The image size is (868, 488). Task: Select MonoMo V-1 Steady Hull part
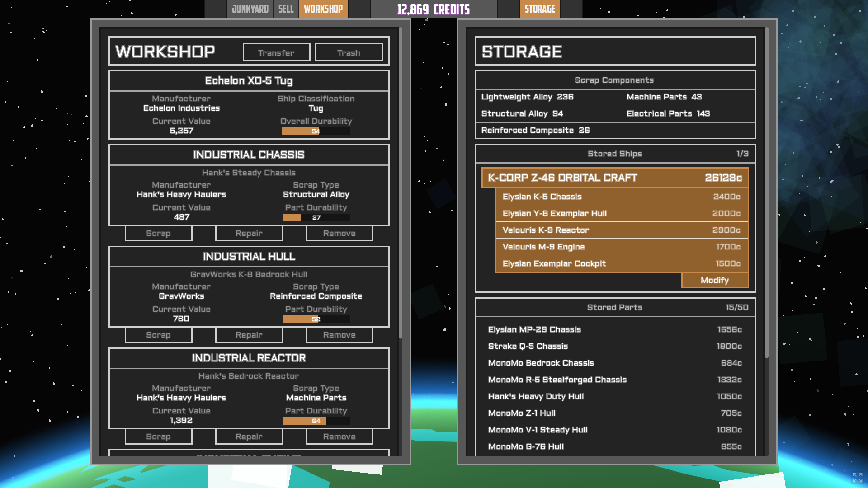(615, 430)
